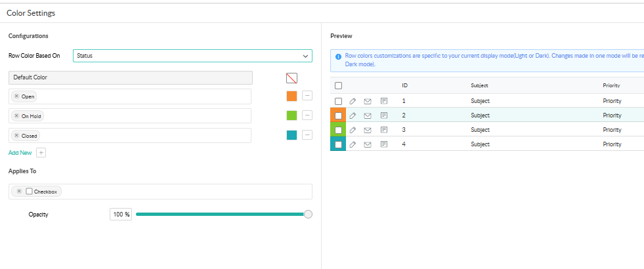This screenshot has width=644, height=269.
Task: Open the Row Color Based On dropdown
Action: coord(192,56)
